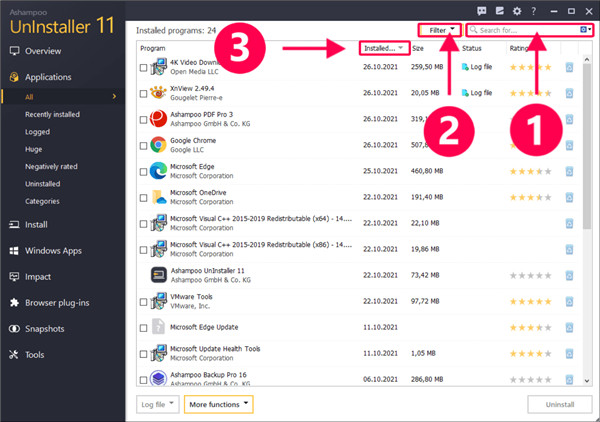The width and height of the screenshot is (600, 422).
Task: Click the magnifier icon in search box
Action: (x=473, y=29)
